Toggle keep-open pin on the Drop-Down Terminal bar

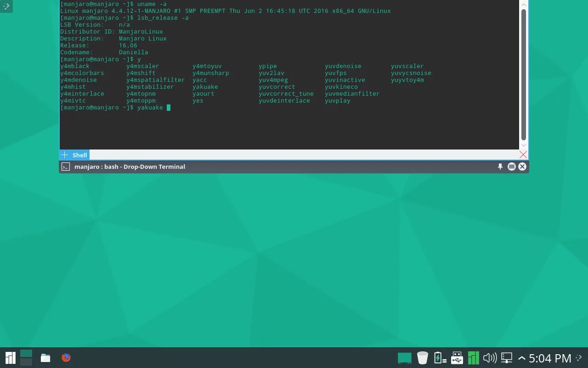[x=500, y=167]
